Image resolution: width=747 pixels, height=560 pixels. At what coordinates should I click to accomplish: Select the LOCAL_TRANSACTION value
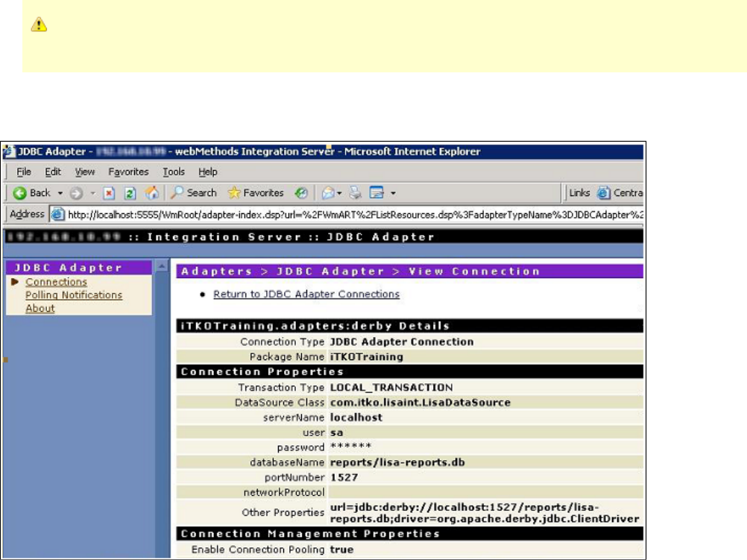click(391, 388)
